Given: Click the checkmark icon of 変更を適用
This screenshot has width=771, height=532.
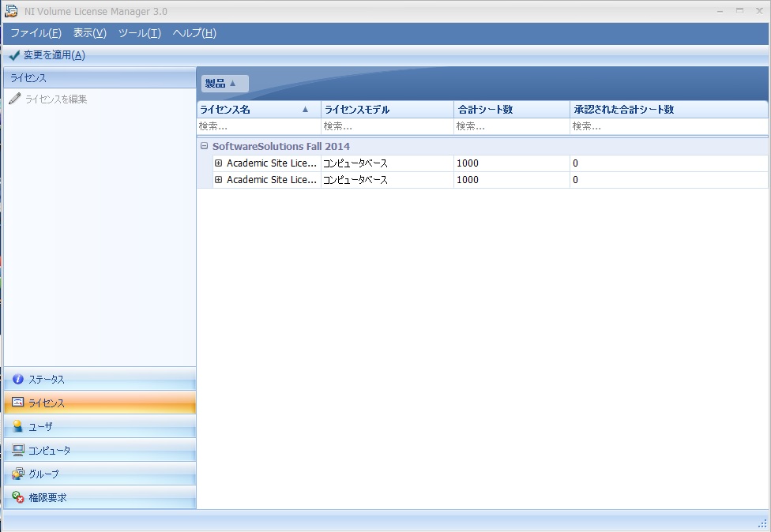Looking at the screenshot, I should 14,55.
